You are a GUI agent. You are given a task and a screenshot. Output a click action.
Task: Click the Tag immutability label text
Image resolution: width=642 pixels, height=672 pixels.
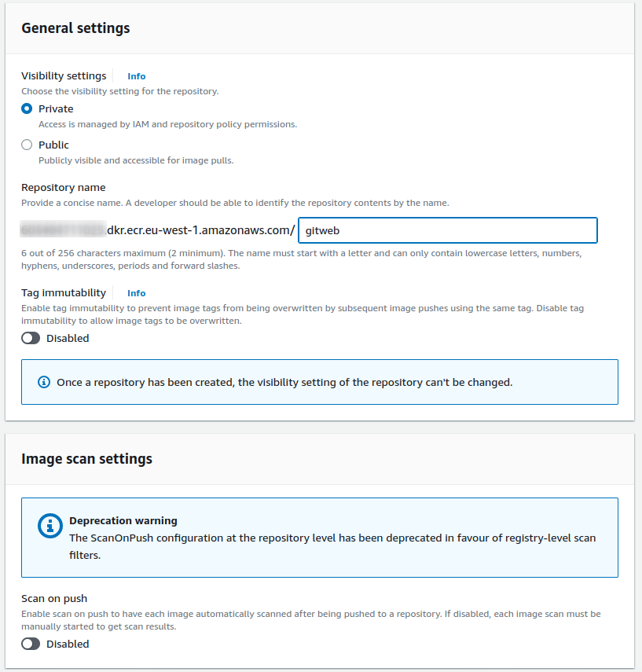(64, 292)
